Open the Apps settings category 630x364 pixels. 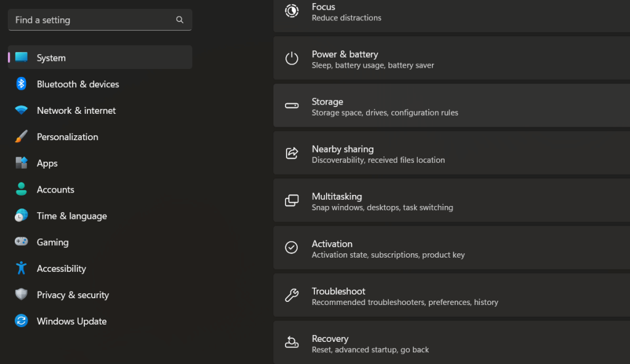click(x=47, y=164)
